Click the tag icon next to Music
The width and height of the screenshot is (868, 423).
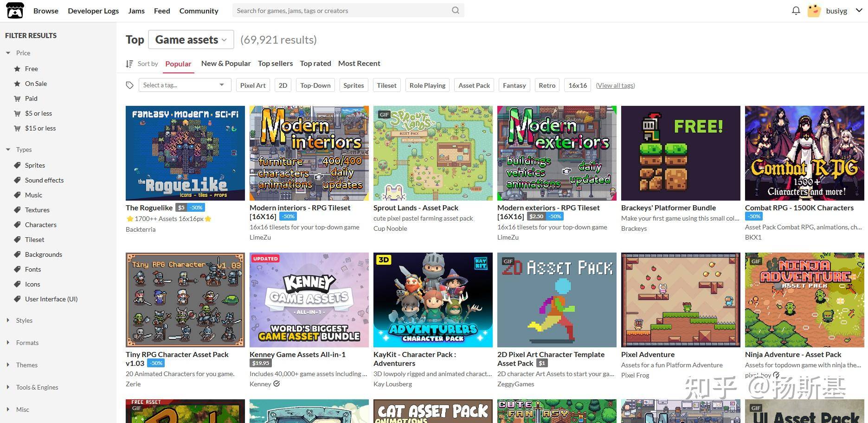pos(17,195)
